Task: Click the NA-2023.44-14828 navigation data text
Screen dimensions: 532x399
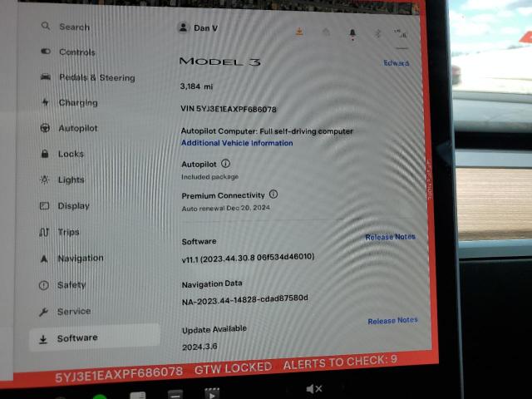Action: (x=245, y=299)
